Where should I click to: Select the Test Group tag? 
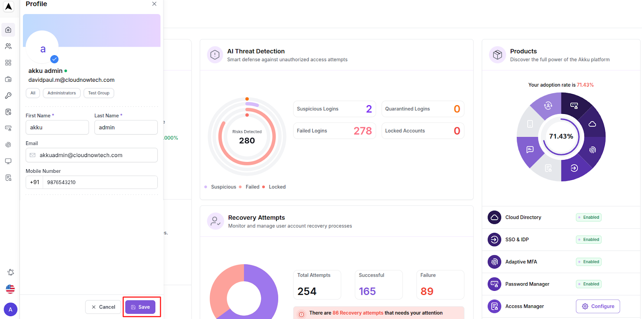[x=99, y=93]
